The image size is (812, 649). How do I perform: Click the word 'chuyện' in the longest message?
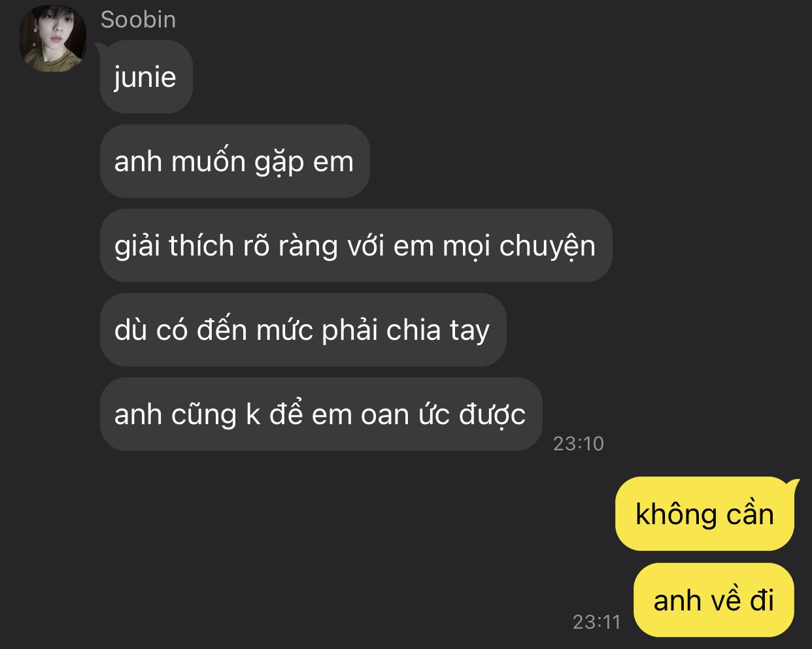[547, 247]
